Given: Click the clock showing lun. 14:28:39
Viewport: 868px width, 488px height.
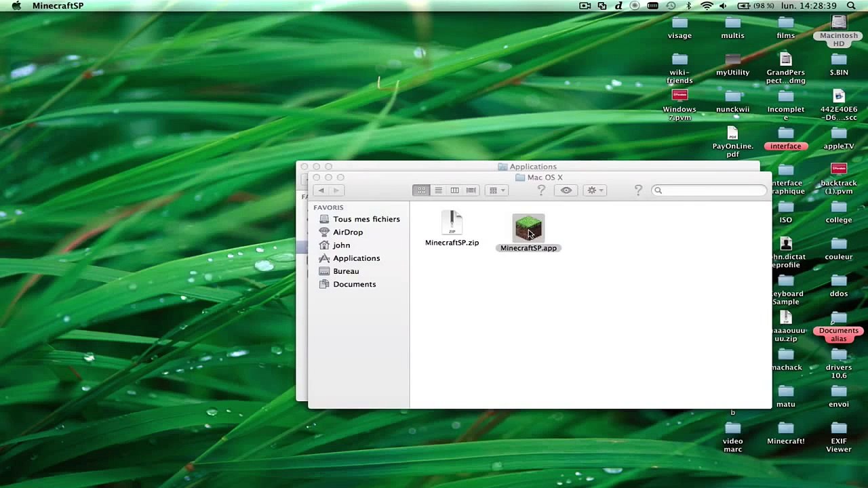Looking at the screenshot, I should pos(808,6).
